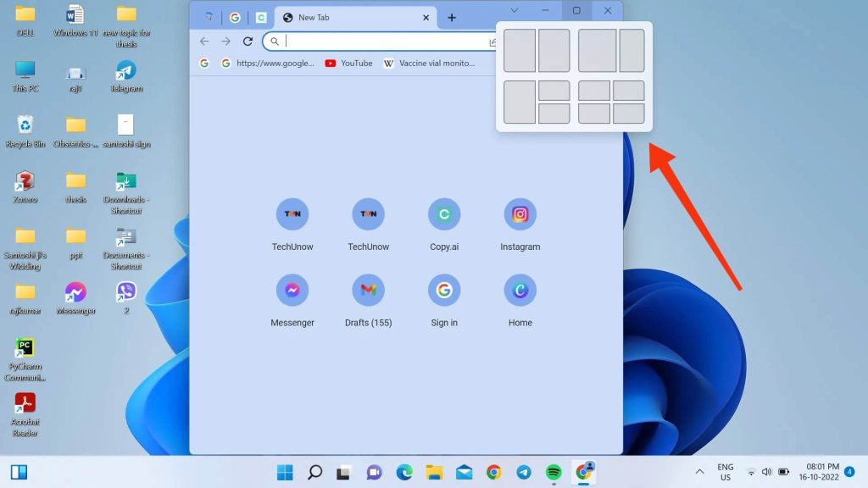Screen dimensions: 868x488
Task: Select the Downloads - Shortcut icon
Action: pyautogui.click(x=126, y=192)
